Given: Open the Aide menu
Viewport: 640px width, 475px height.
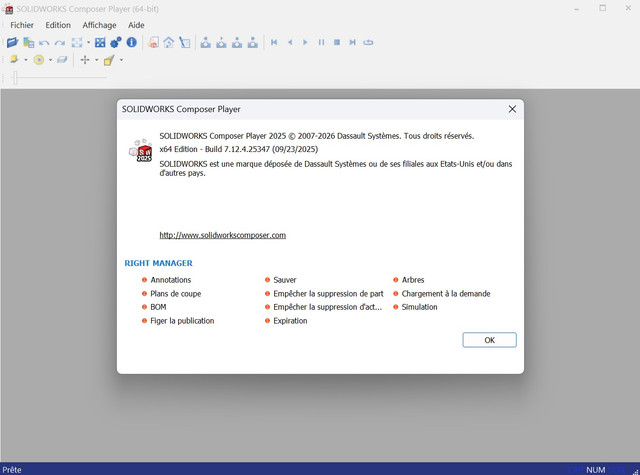Looking at the screenshot, I should point(136,25).
